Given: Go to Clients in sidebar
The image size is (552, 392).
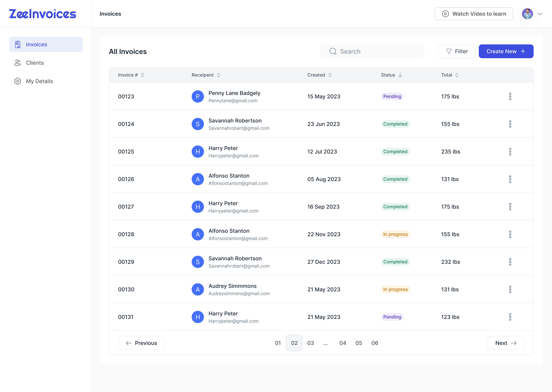Looking at the screenshot, I should (x=35, y=63).
